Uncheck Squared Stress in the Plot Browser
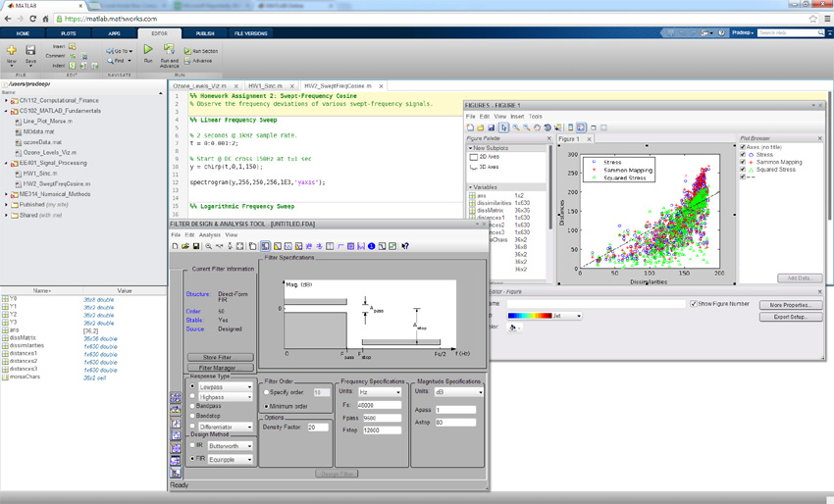834x504 pixels. (744, 170)
